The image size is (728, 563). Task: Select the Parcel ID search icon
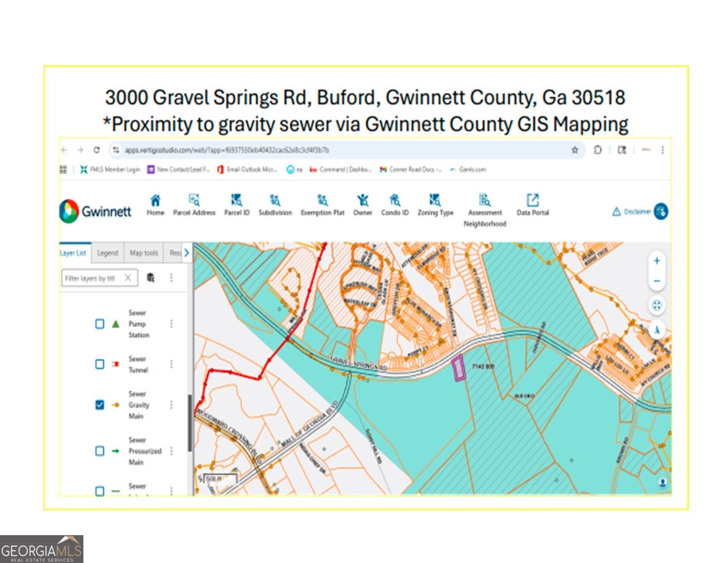pos(236,201)
